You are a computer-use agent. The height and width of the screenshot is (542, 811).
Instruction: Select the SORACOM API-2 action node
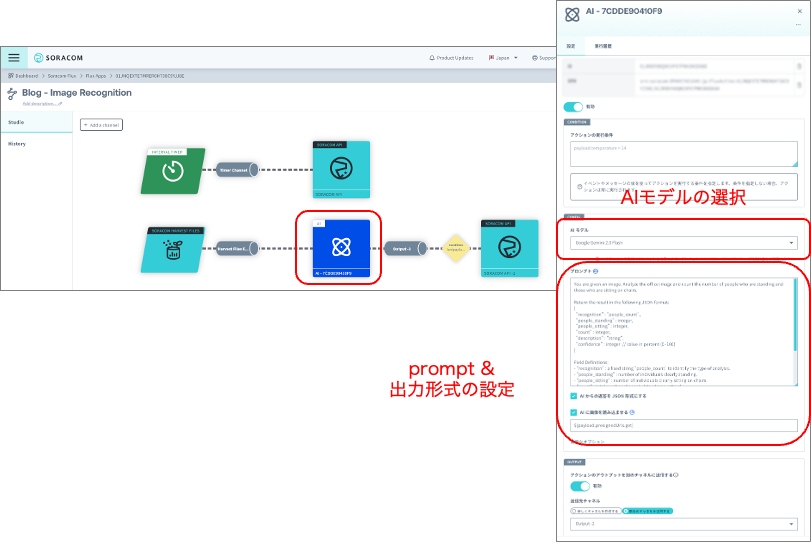[x=509, y=248]
